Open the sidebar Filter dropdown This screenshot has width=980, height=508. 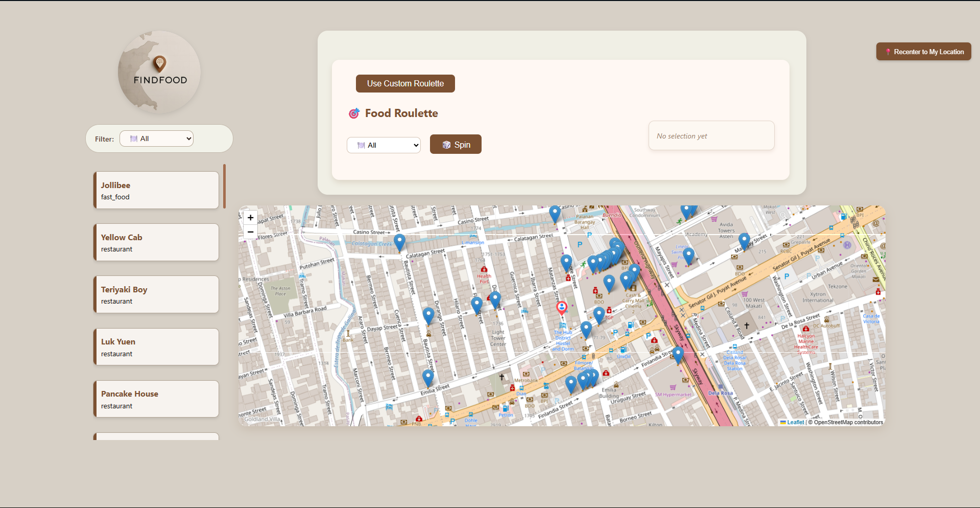pos(156,138)
